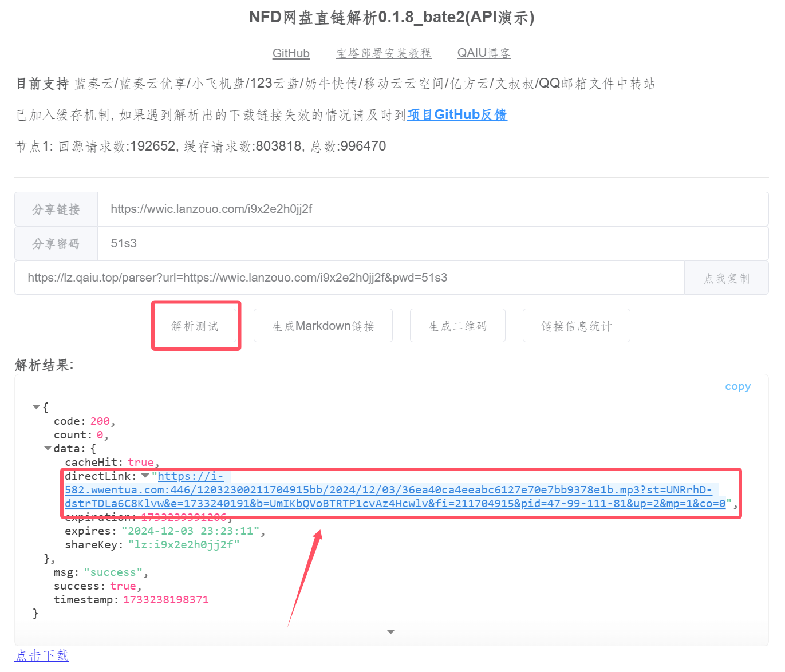Click the 点击下载 download link
785x672 pixels.
pos(42,655)
